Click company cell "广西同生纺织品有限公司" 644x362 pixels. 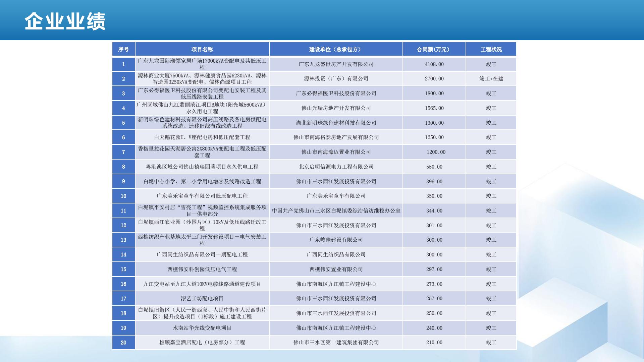pos(336,254)
